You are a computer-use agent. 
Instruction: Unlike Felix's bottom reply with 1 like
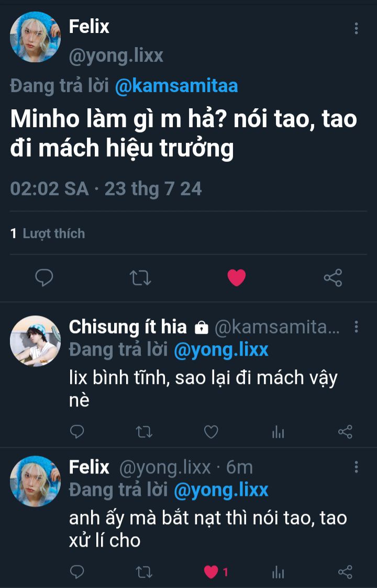212,572
